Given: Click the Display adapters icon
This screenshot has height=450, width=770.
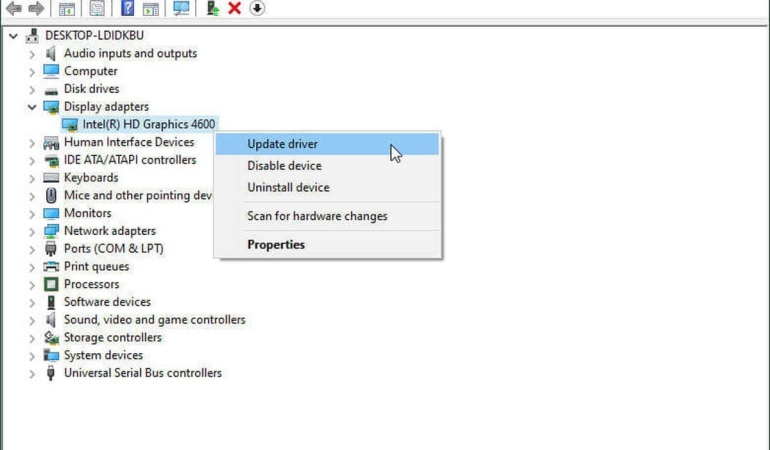Looking at the screenshot, I should pos(51,107).
